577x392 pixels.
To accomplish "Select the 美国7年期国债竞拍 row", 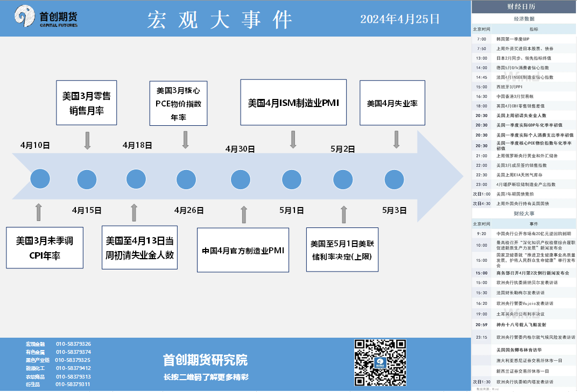I will pos(524,194).
